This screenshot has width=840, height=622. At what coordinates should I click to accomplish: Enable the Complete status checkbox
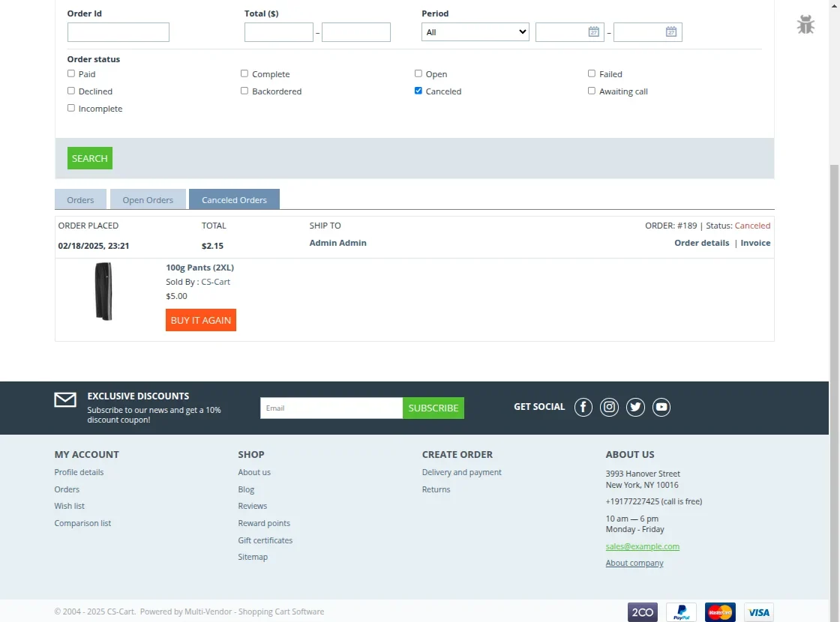(x=244, y=73)
